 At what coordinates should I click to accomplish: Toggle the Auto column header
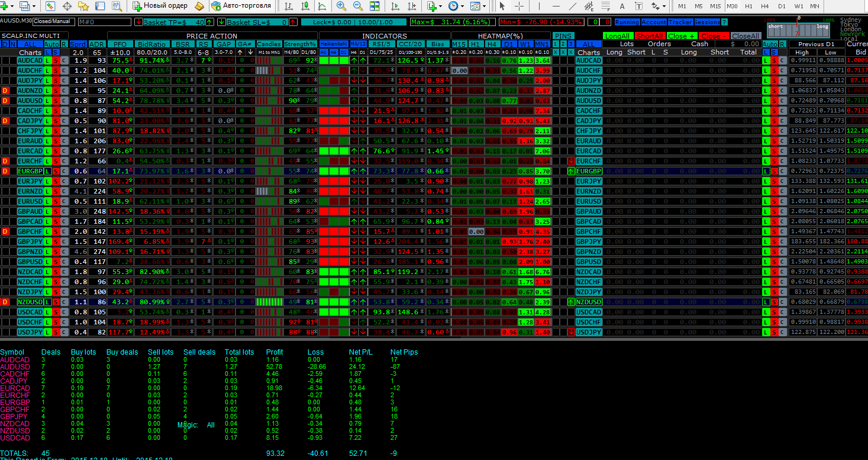tap(51, 44)
